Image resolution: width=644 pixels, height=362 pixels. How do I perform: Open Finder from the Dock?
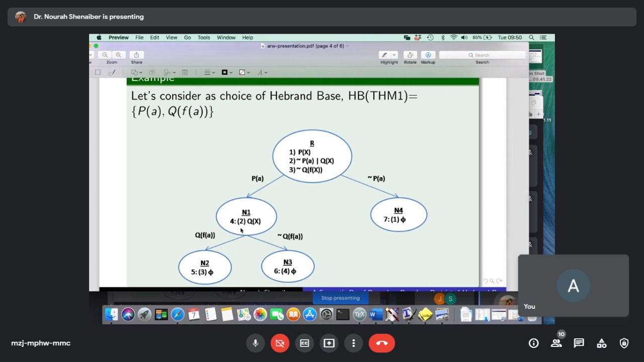111,314
